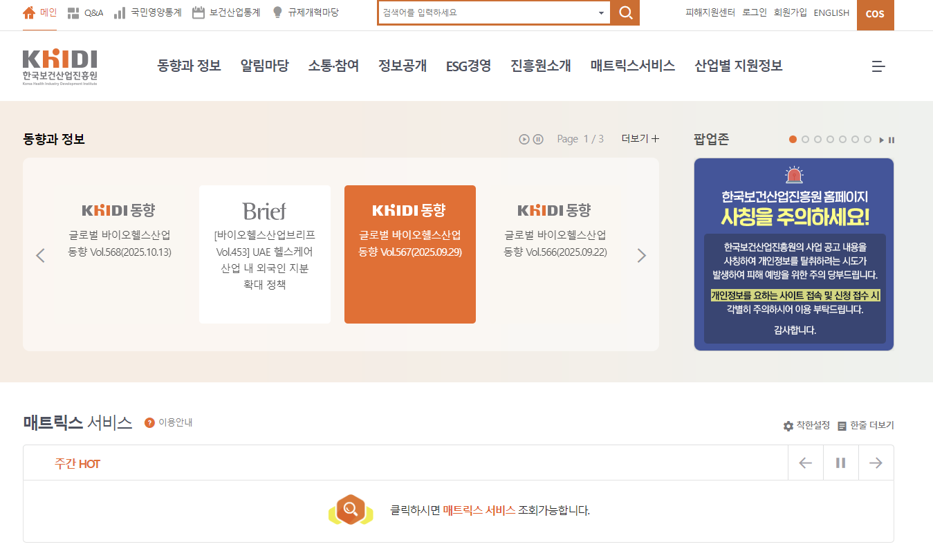This screenshot has height=560, width=933.
Task: Click the 로그인 link
Action: (x=755, y=12)
